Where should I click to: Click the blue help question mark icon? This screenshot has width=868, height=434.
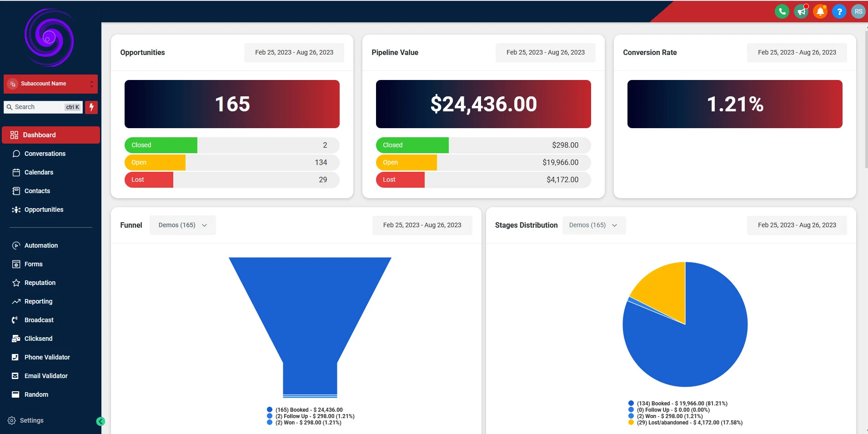(x=839, y=11)
